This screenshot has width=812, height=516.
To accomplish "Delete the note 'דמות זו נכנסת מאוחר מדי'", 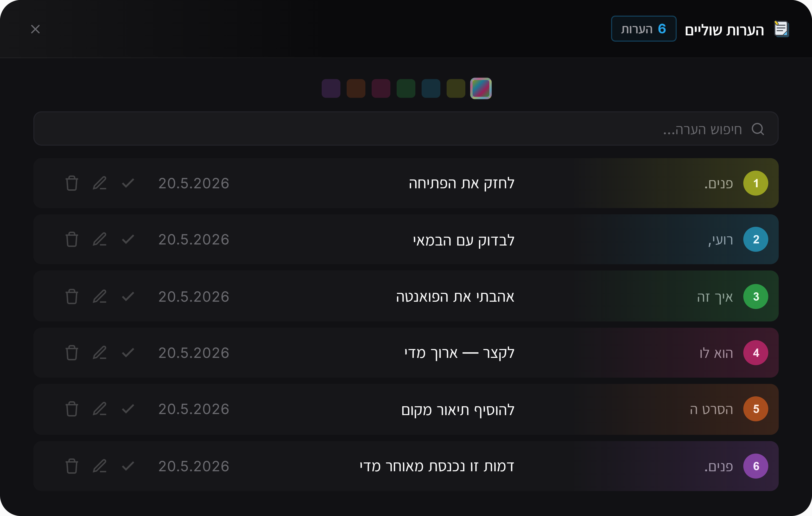I will [x=72, y=466].
